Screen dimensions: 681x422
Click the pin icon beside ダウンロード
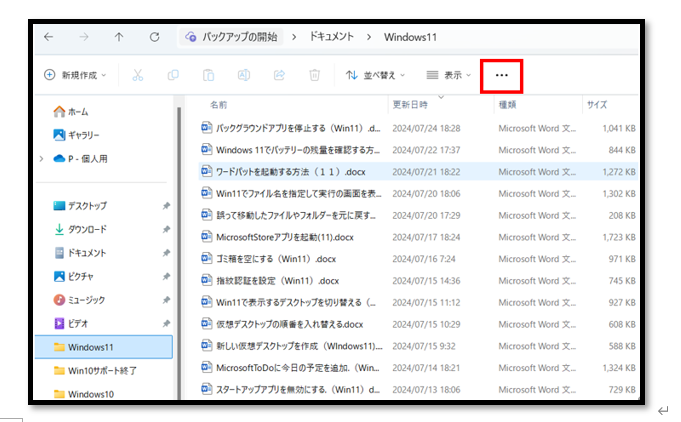coord(166,229)
